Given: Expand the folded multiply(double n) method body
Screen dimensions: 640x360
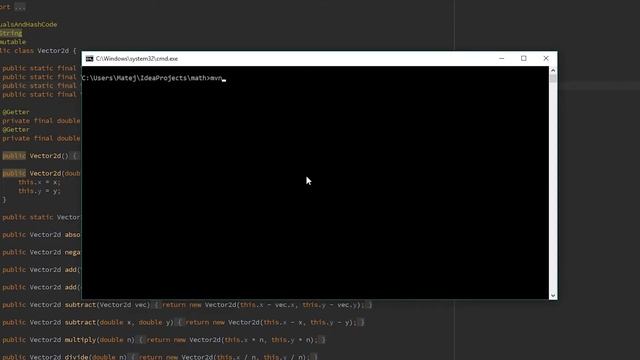Looking at the screenshot, I should pos(232,340).
